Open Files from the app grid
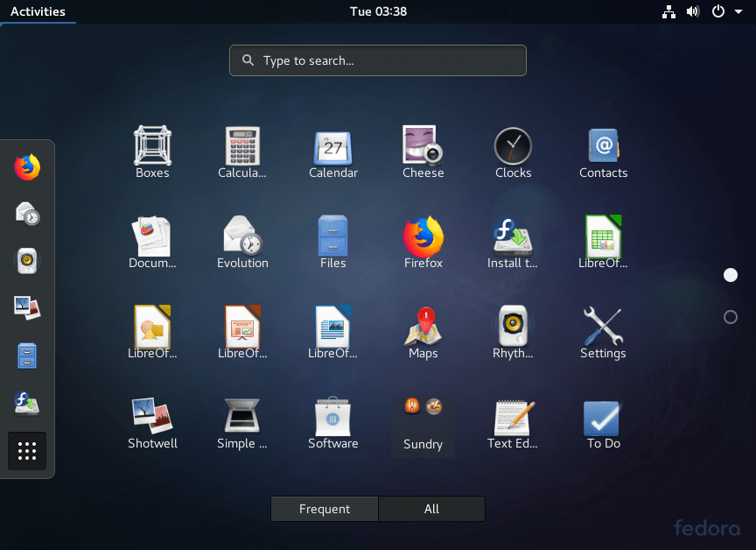The width and height of the screenshot is (756, 550). click(x=333, y=243)
